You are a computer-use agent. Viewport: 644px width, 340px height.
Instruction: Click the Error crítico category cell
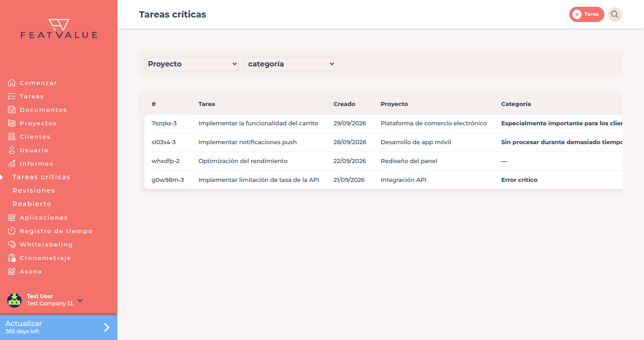(x=519, y=180)
